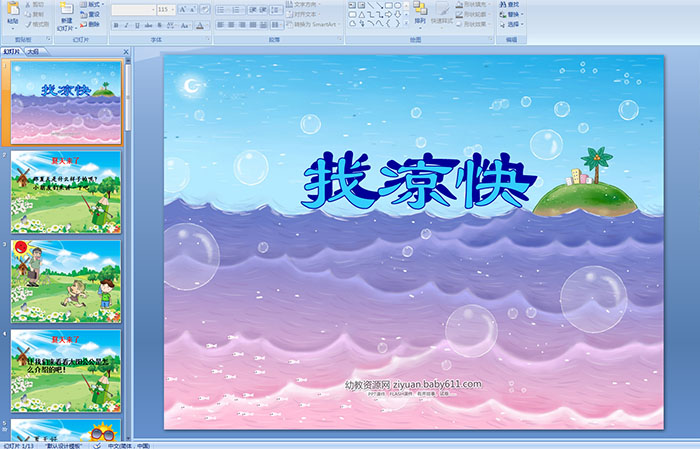
Task: Toggle Text Shadow formatting
Action: point(161,25)
